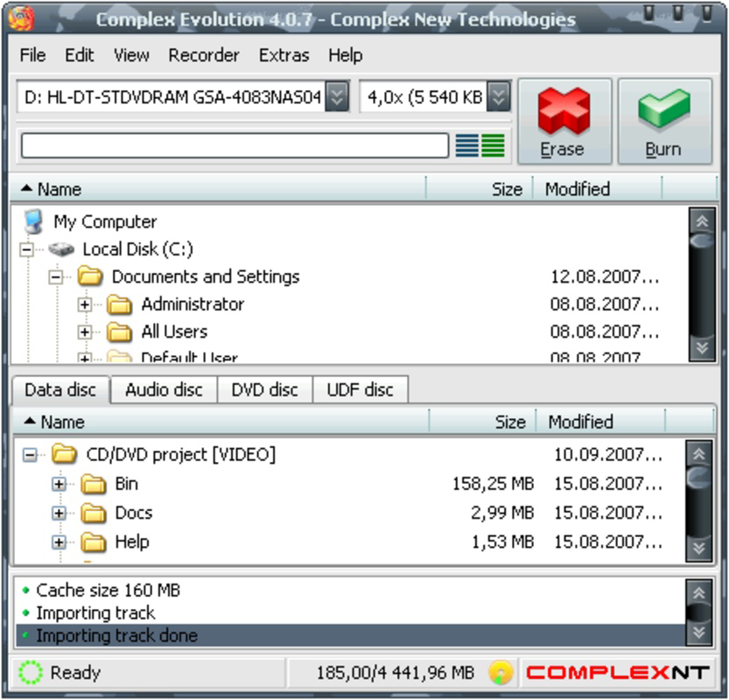The height and width of the screenshot is (700, 729).
Task: Switch to the Audio disc tab
Action: (165, 389)
